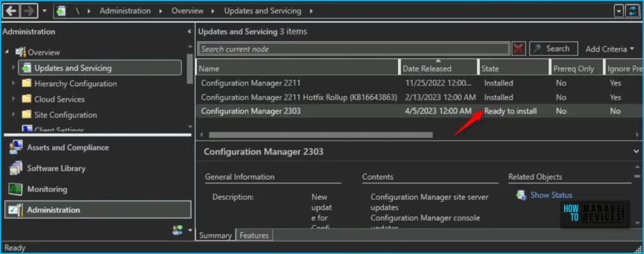Click the navigation tree vertical scrollbar

tap(189, 69)
